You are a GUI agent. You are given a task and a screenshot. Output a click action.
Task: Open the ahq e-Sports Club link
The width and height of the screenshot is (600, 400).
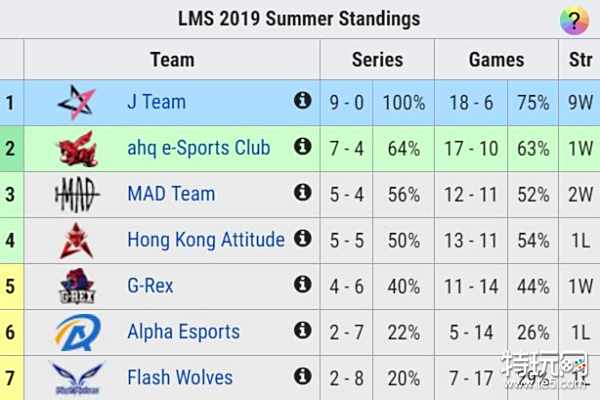click(x=198, y=147)
